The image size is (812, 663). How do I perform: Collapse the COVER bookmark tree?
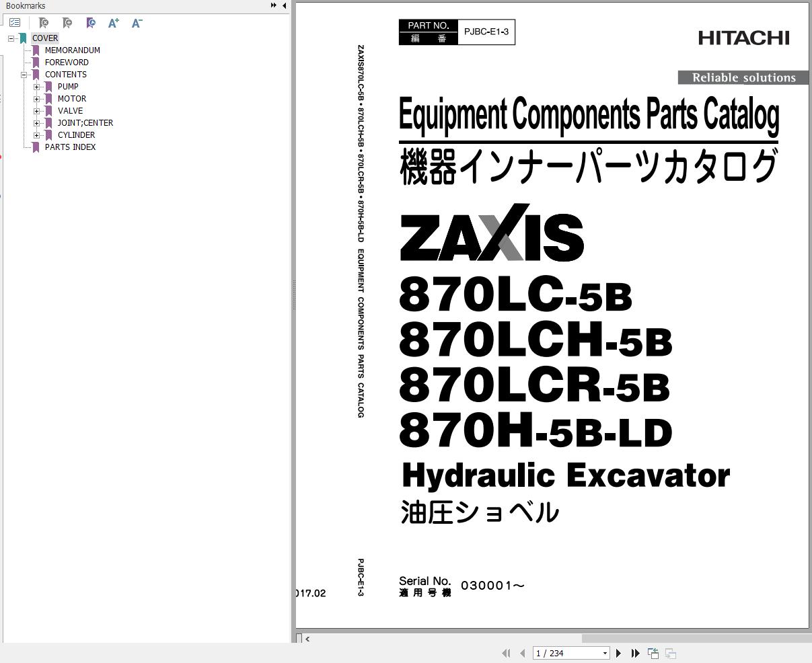coord(11,38)
